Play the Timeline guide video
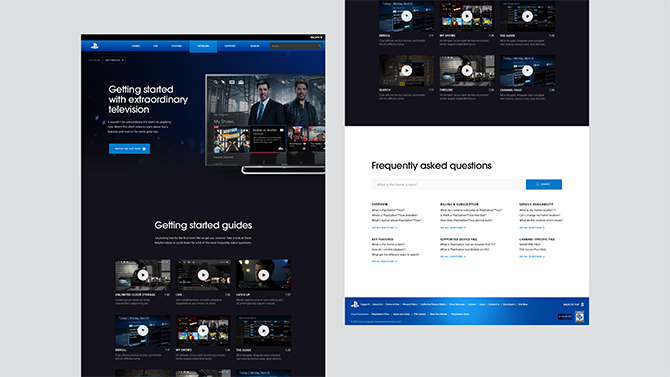 coord(467,71)
